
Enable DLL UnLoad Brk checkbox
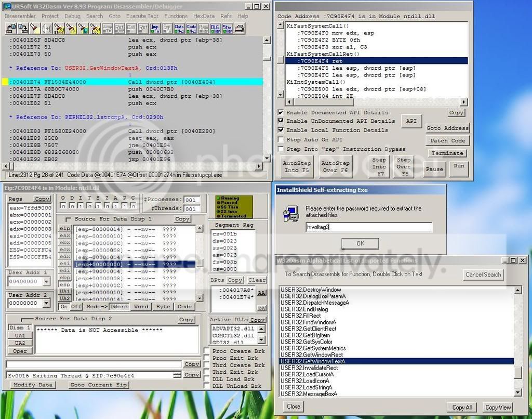(x=206, y=386)
